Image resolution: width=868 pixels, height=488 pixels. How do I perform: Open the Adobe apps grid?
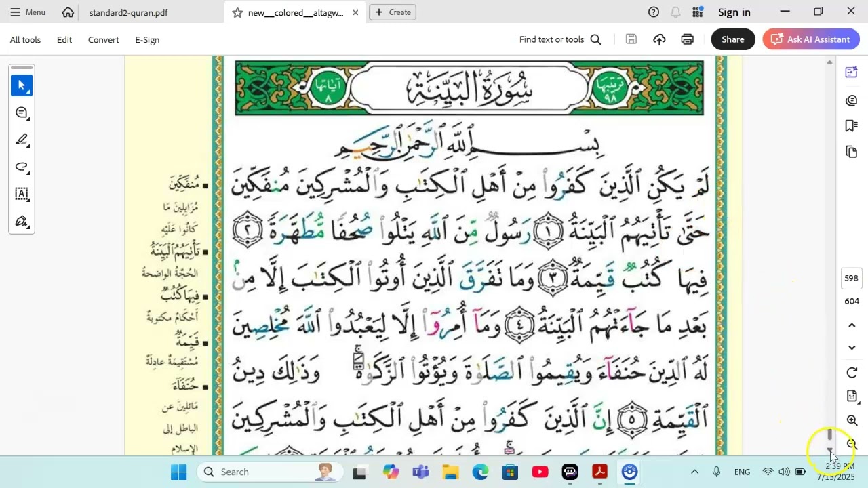tap(698, 12)
